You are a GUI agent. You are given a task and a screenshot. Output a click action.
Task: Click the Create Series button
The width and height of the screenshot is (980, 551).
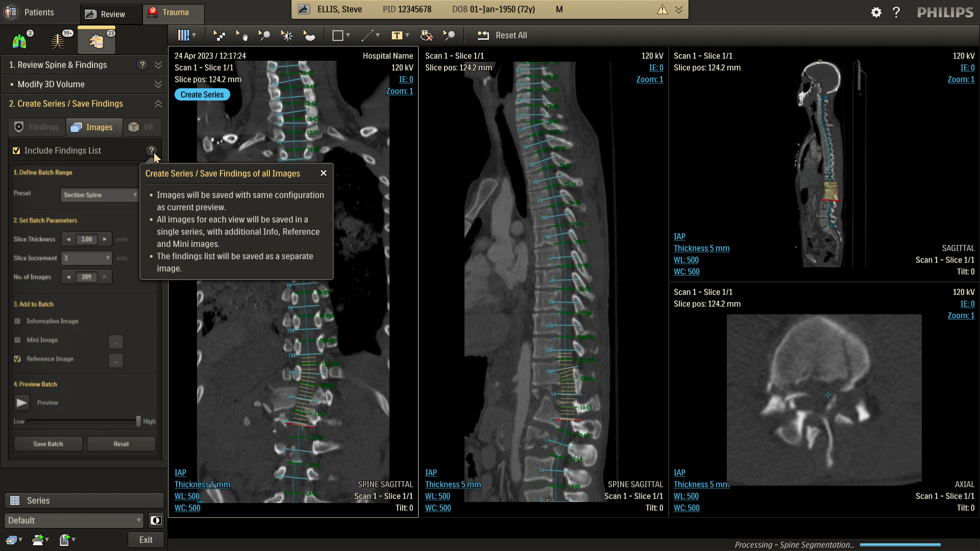click(202, 94)
